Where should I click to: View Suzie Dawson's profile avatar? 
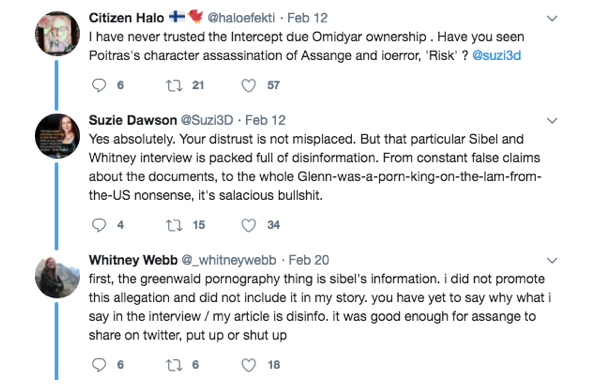(57, 136)
